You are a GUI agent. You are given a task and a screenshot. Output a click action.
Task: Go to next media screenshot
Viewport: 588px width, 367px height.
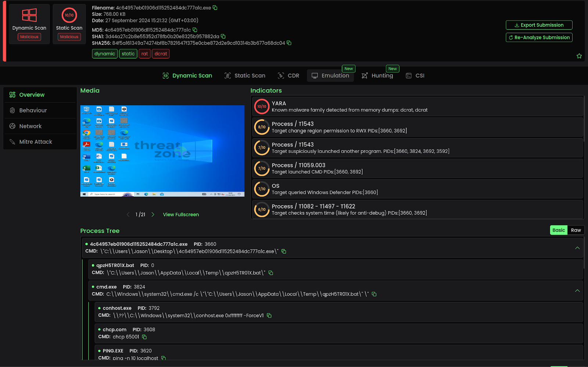153,214
